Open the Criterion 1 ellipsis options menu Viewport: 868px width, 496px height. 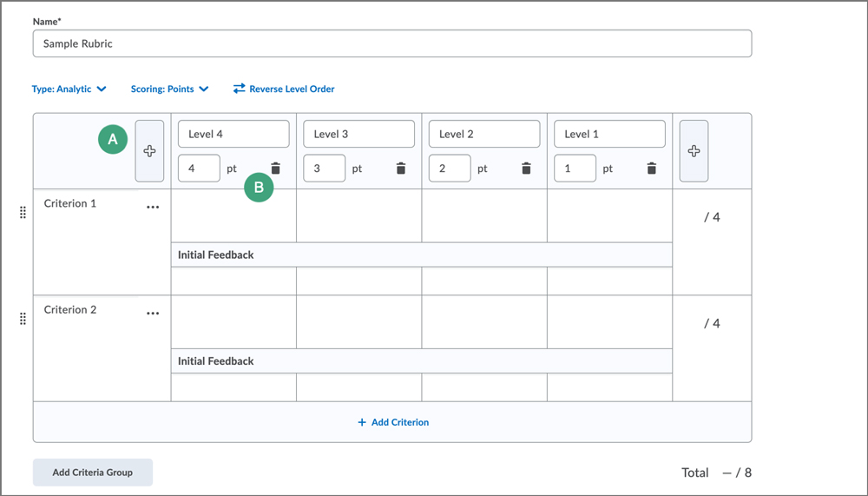pyautogui.click(x=153, y=208)
